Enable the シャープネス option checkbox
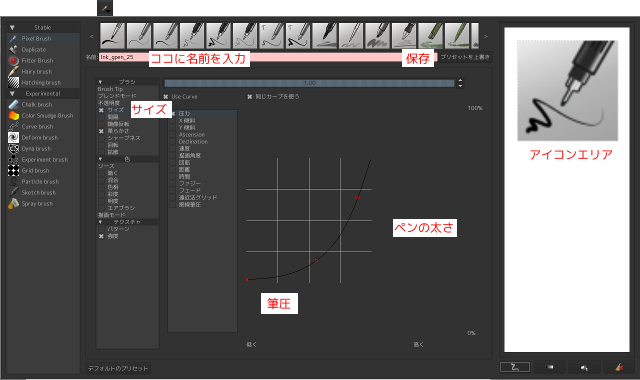Screen dimensions: 640x380 coord(101,138)
